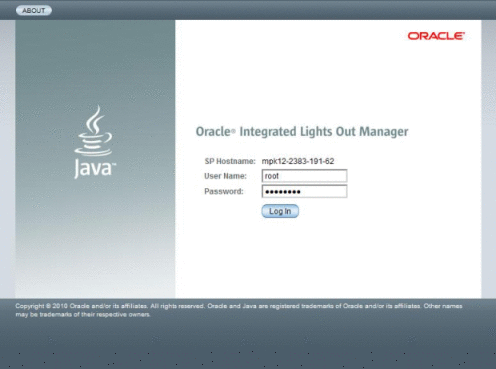Image resolution: width=496 pixels, height=369 pixels.
Task: Focus the User Name field containing root
Action: click(304, 176)
